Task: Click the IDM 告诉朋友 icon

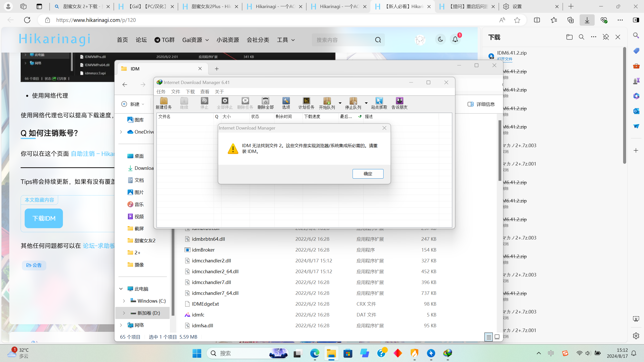Action: point(399,103)
